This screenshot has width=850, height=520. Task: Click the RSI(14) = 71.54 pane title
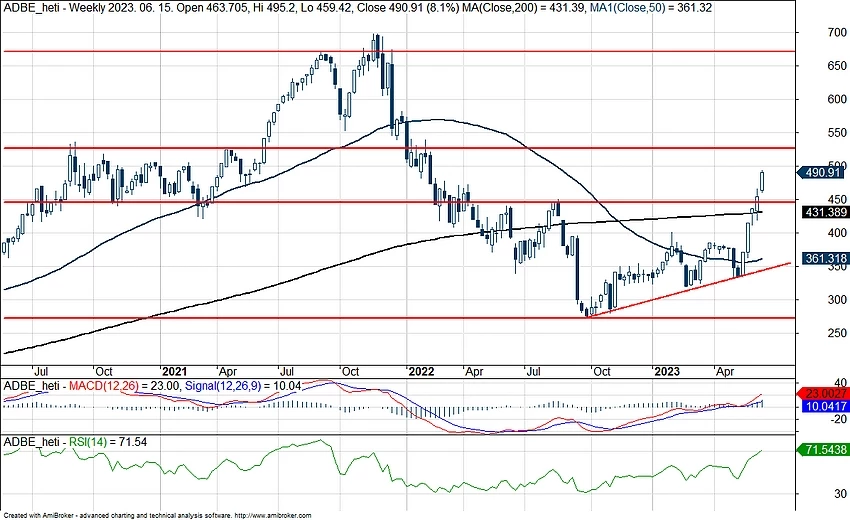108,442
